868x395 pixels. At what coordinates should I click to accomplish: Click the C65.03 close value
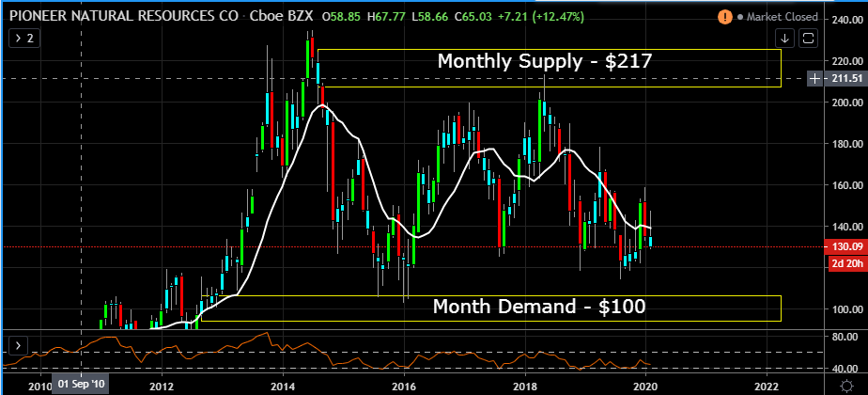(x=474, y=17)
